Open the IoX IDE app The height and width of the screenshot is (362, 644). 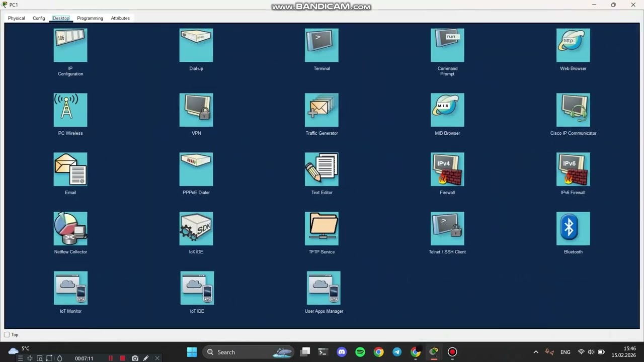pos(196,228)
